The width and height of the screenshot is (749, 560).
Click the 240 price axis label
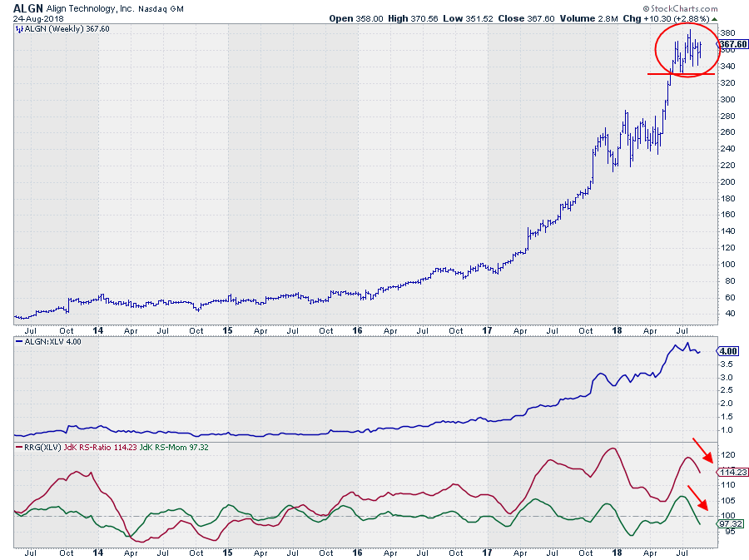727,149
